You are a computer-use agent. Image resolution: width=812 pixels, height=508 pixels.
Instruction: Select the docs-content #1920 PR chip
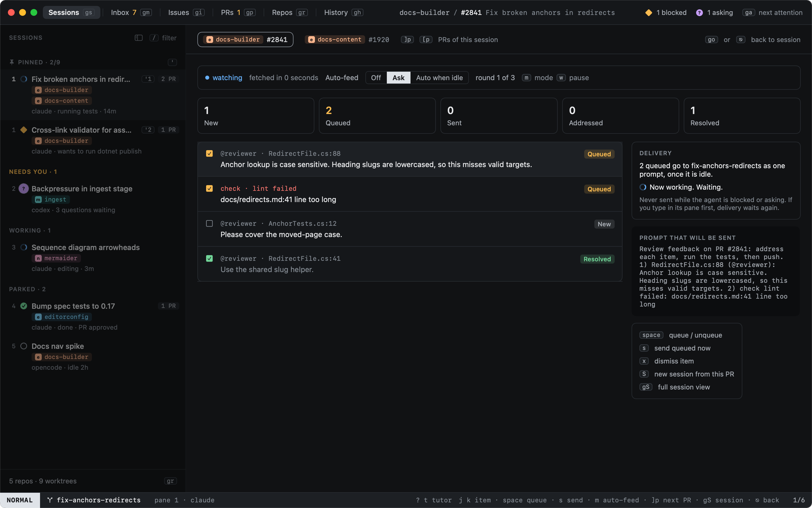[347, 40]
